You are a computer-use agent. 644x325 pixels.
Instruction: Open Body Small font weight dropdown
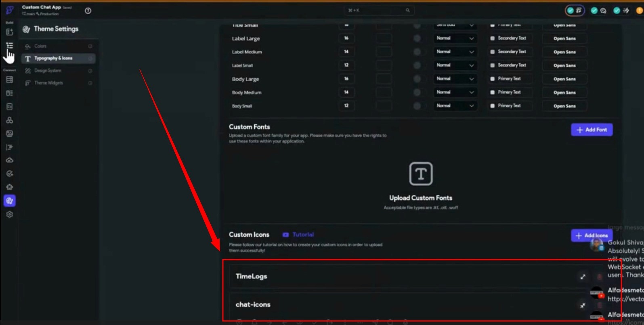(x=455, y=106)
